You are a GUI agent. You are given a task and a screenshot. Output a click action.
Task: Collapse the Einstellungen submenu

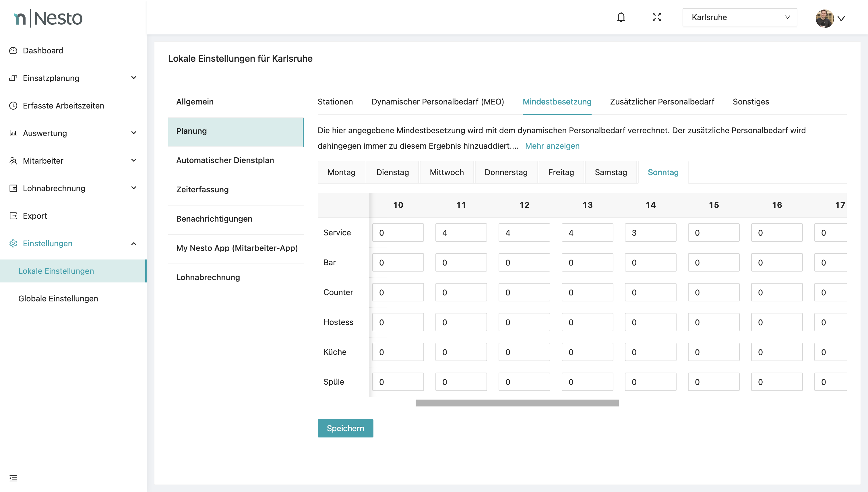[x=134, y=244]
